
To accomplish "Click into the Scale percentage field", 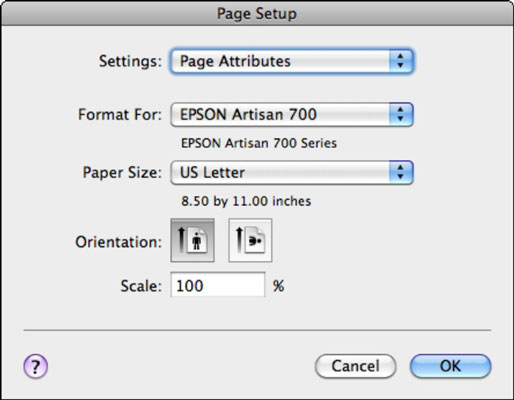I will click(218, 285).
